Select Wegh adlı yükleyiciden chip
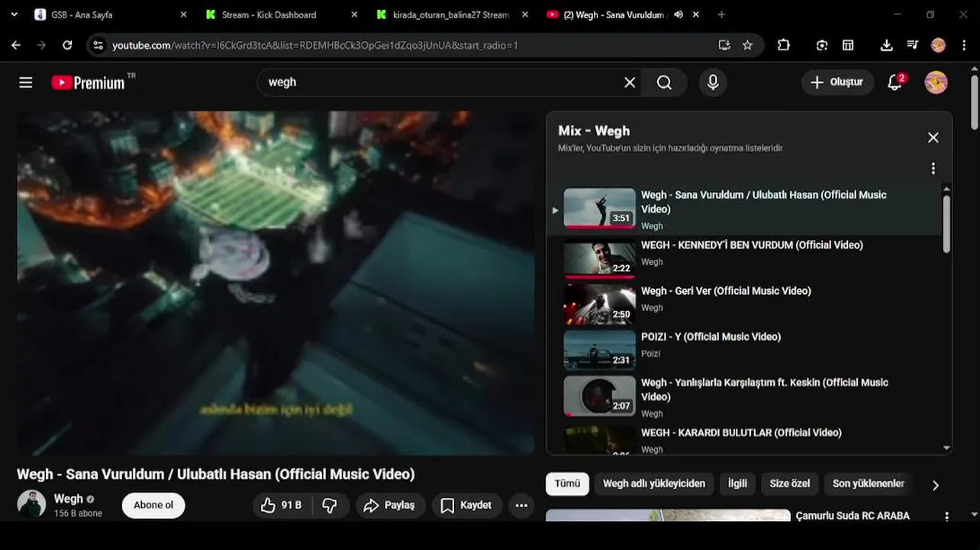The image size is (980, 550). [654, 484]
